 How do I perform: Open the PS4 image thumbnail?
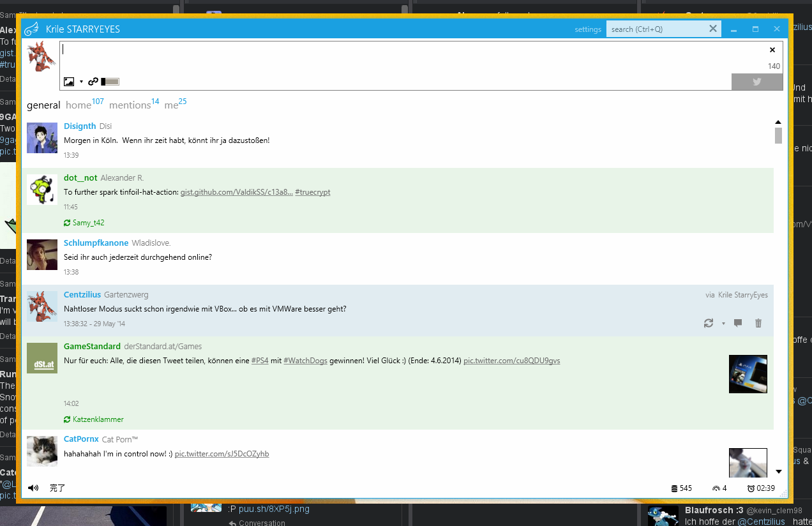[x=748, y=374]
